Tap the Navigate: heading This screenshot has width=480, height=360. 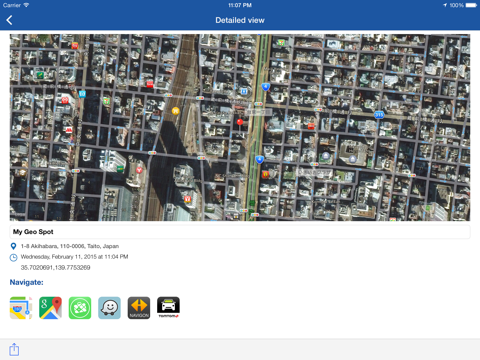[27, 282]
